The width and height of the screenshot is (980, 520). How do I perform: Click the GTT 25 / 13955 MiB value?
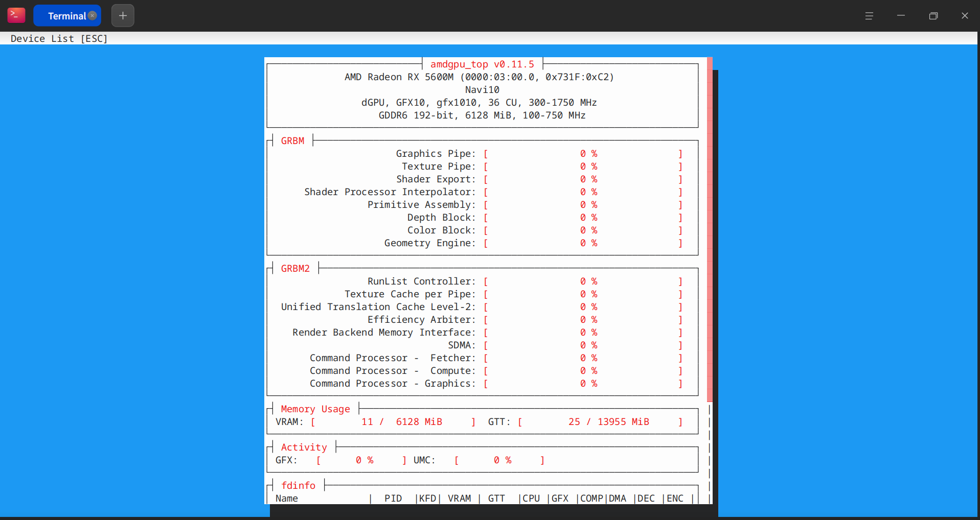click(x=609, y=421)
